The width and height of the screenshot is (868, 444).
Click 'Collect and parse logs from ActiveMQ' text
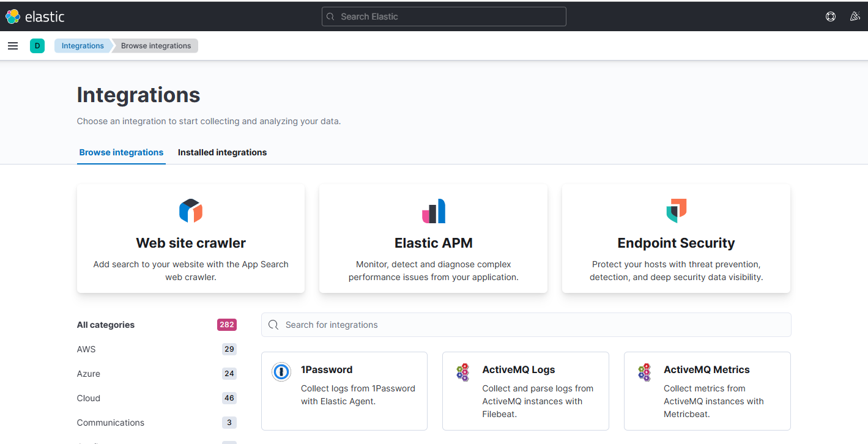tap(538, 401)
